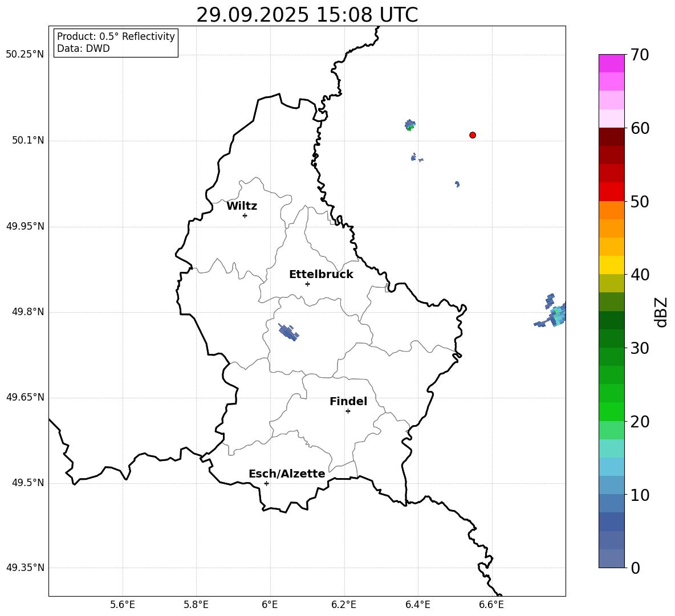Screen dimensions: 675x616
Task: Click the Wiltz location cross marker
Action: coord(245,215)
